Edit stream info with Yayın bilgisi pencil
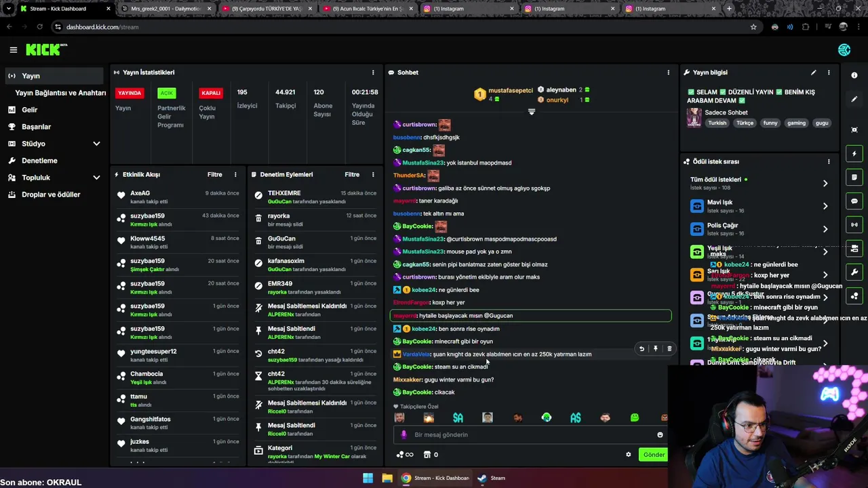868x488 pixels. click(813, 73)
